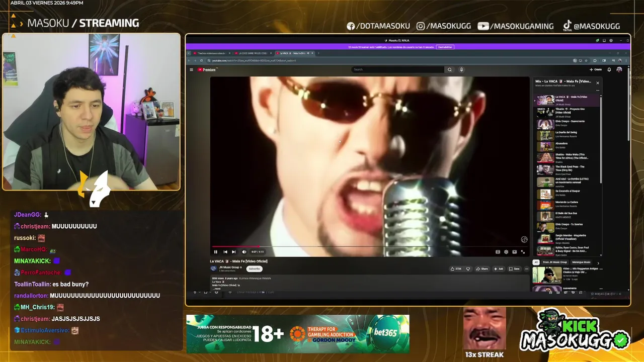Save the video to a playlist
Image resolution: width=644 pixels, height=362 pixels.
(x=514, y=268)
